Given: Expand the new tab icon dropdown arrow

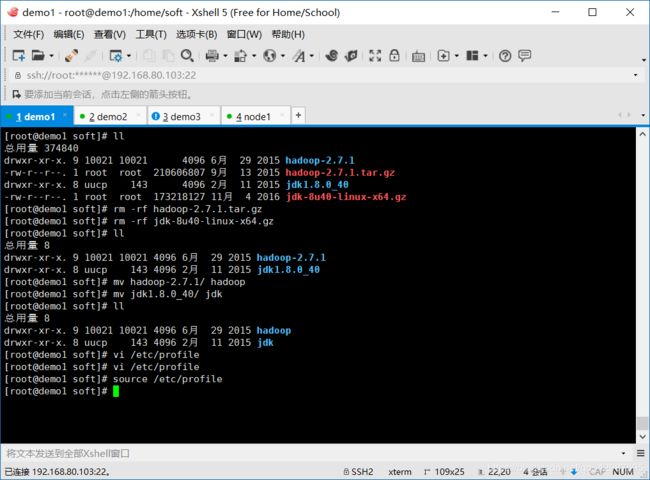Looking at the screenshot, I should [x=456, y=56].
